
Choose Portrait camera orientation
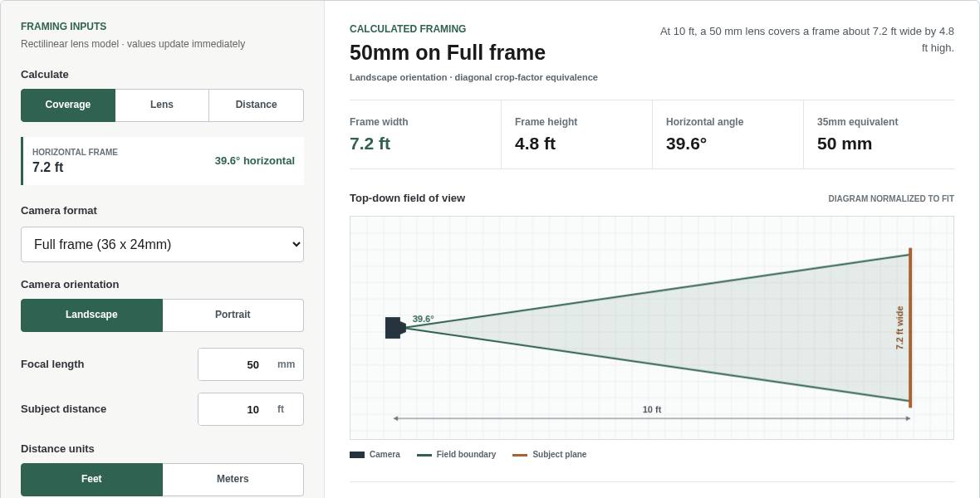pyautogui.click(x=233, y=315)
